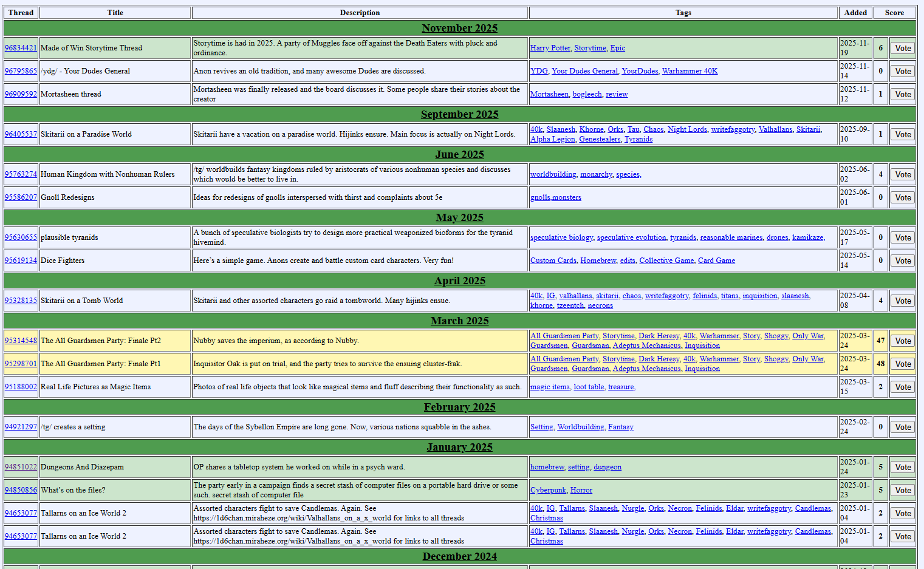924x569 pixels.
Task: Open thread link 95314548
Action: coord(21,341)
